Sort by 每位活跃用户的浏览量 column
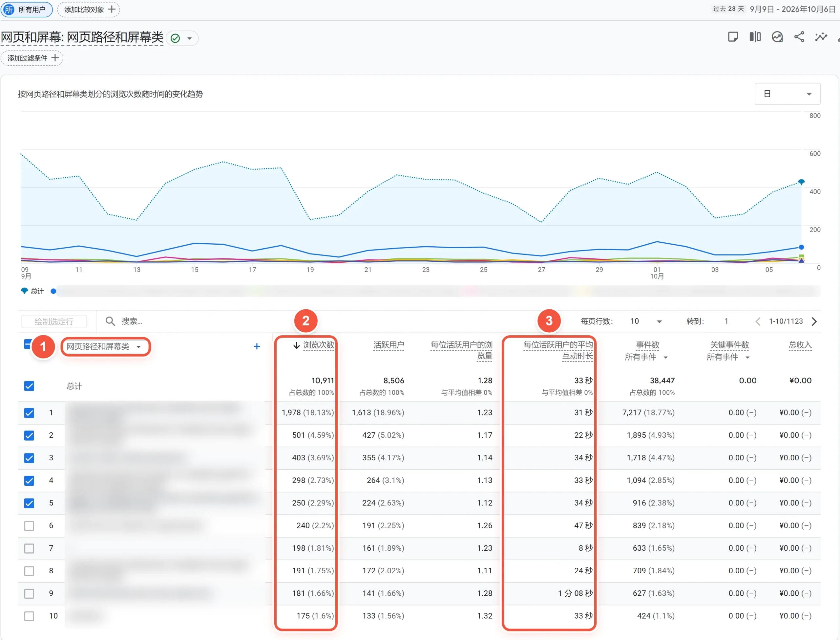 pyautogui.click(x=461, y=350)
